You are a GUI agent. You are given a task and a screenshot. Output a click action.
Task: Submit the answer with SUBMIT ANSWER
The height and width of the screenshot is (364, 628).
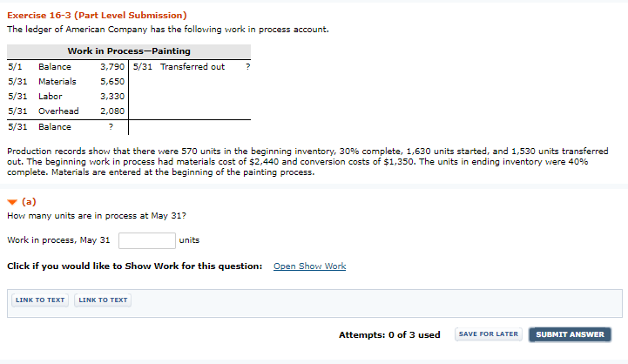pyautogui.click(x=570, y=334)
